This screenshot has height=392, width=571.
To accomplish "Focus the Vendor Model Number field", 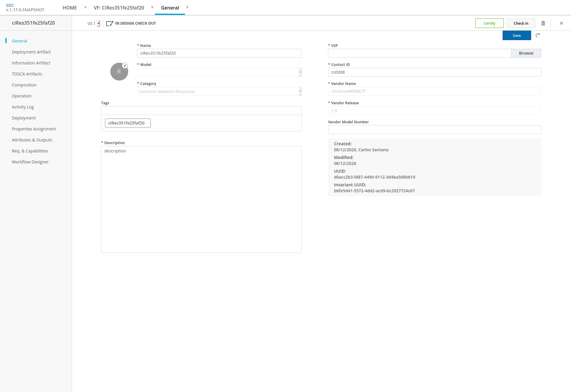I will click(434, 130).
